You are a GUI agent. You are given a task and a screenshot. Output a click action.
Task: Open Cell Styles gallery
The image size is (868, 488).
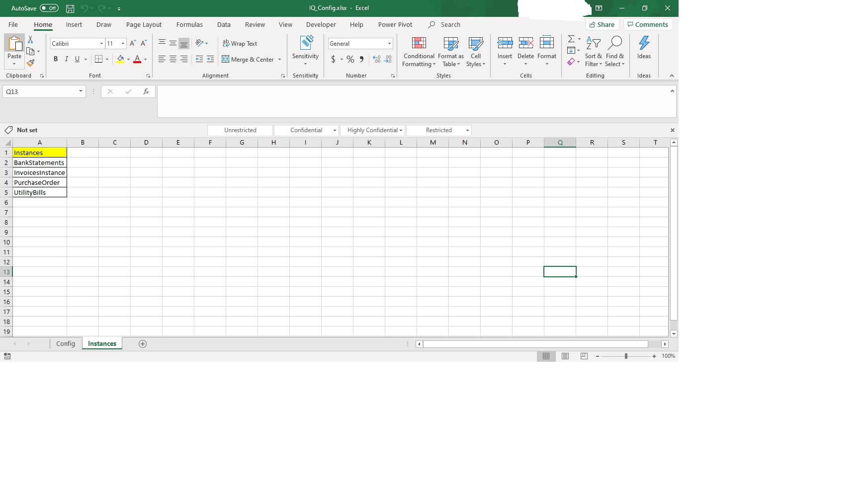476,52
